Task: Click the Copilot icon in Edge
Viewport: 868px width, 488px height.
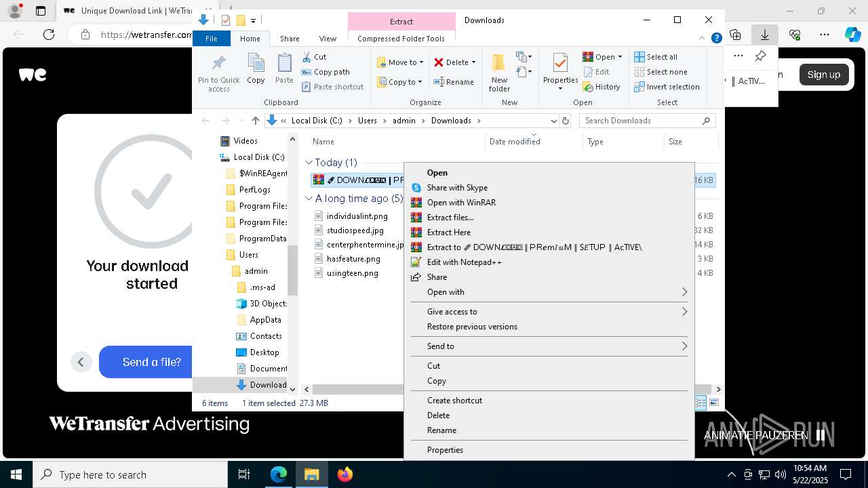Action: point(853,35)
